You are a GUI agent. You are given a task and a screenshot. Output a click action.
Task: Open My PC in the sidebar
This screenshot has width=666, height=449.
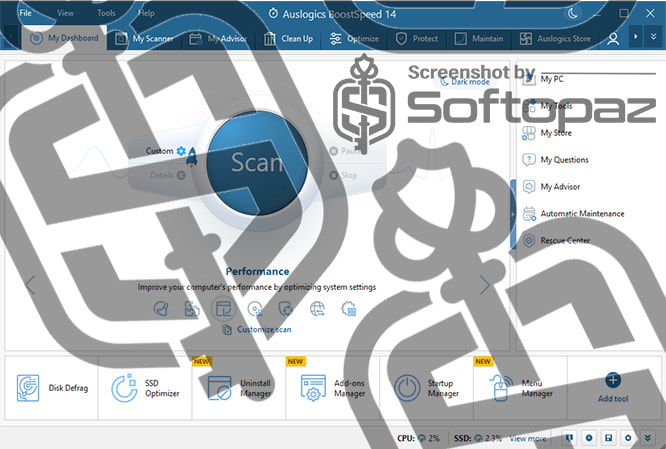[x=552, y=79]
